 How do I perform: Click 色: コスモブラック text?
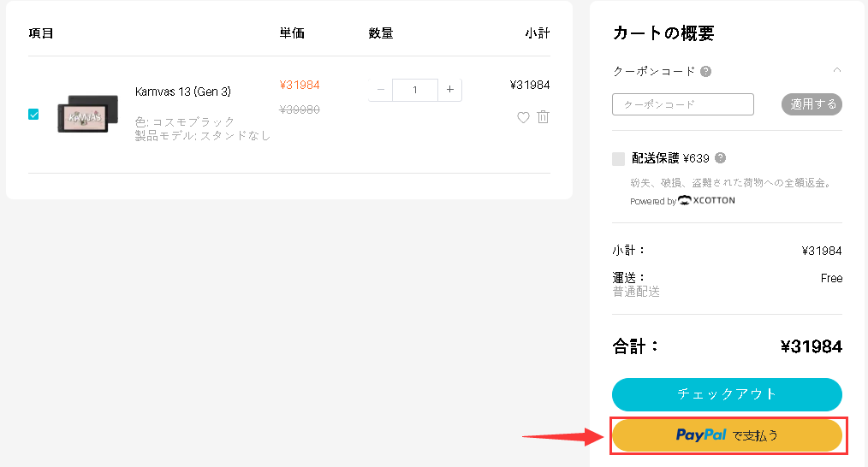point(185,121)
